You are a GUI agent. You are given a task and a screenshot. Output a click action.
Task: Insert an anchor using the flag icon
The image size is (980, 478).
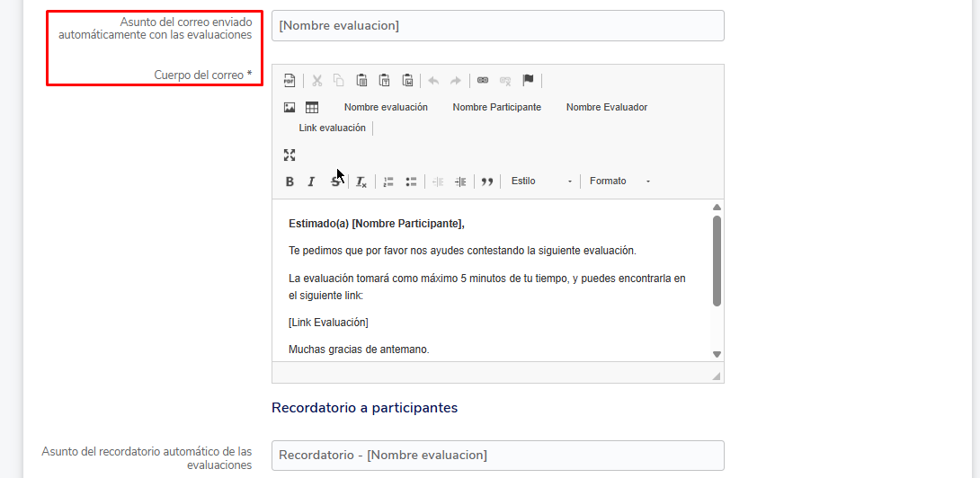[529, 81]
